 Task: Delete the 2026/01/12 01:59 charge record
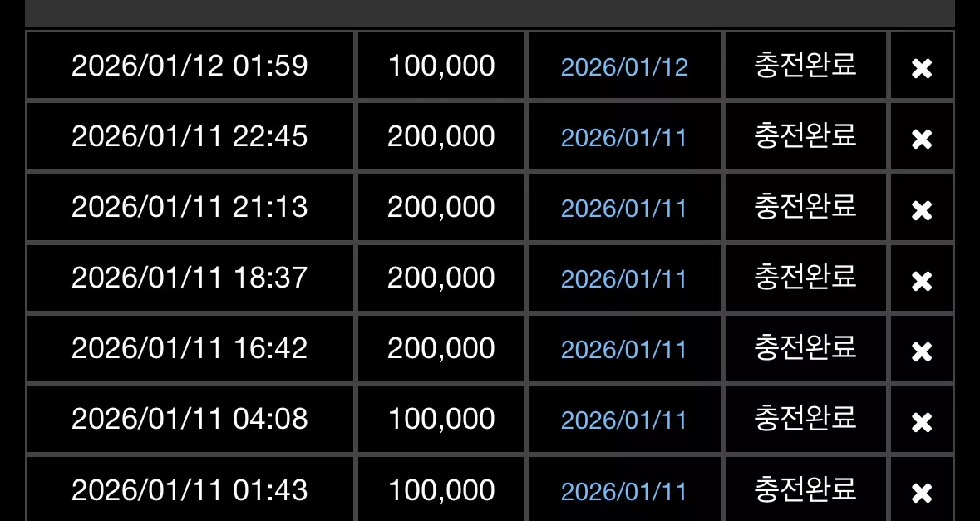[x=922, y=68]
